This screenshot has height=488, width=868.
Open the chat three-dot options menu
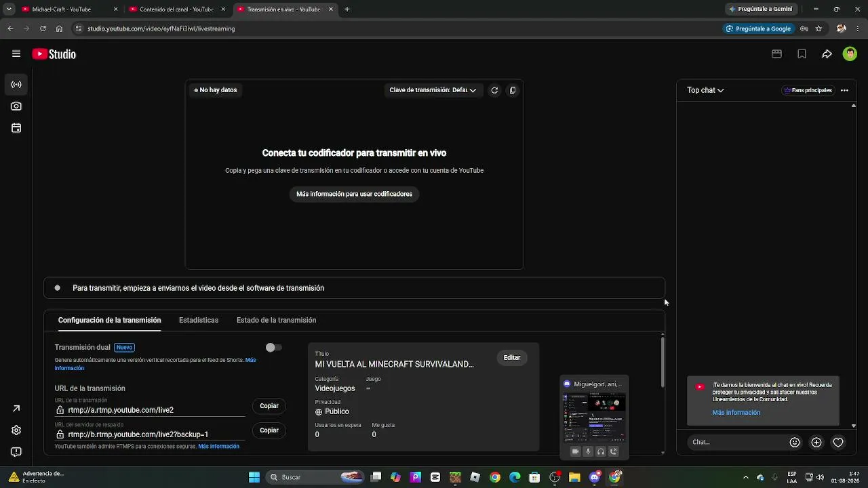point(844,90)
